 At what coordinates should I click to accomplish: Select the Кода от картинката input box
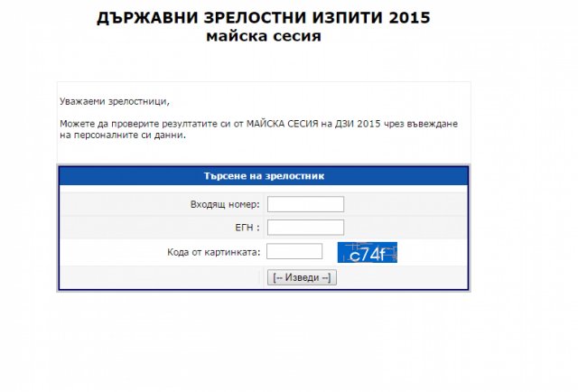click(294, 251)
